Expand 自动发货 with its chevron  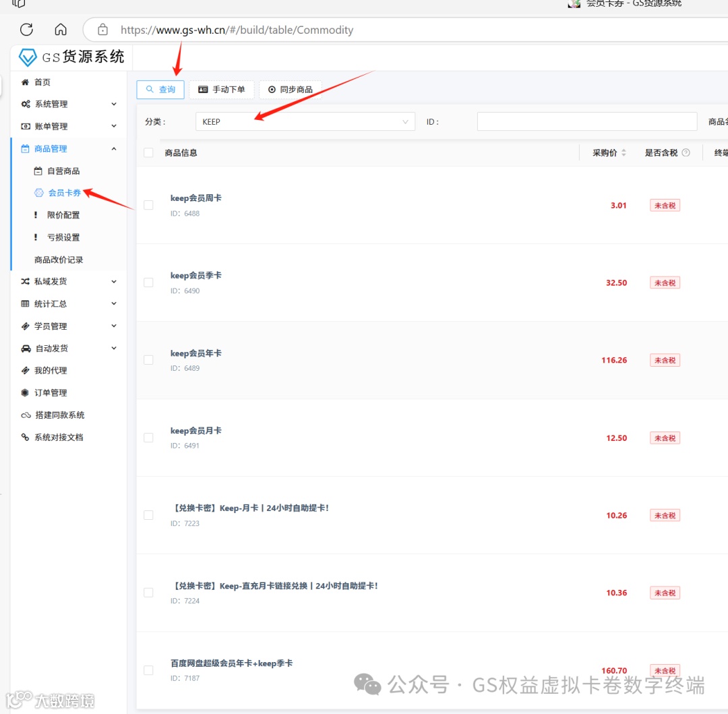tap(114, 348)
